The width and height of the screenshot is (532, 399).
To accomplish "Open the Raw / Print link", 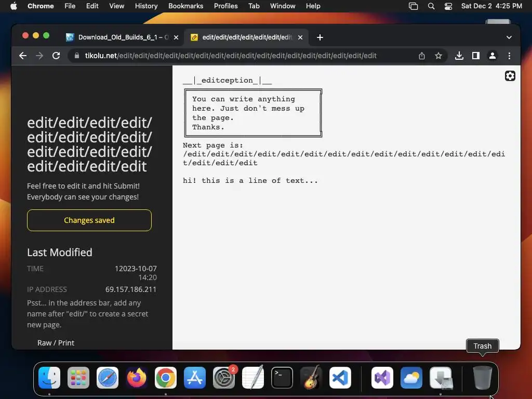I will point(56,343).
